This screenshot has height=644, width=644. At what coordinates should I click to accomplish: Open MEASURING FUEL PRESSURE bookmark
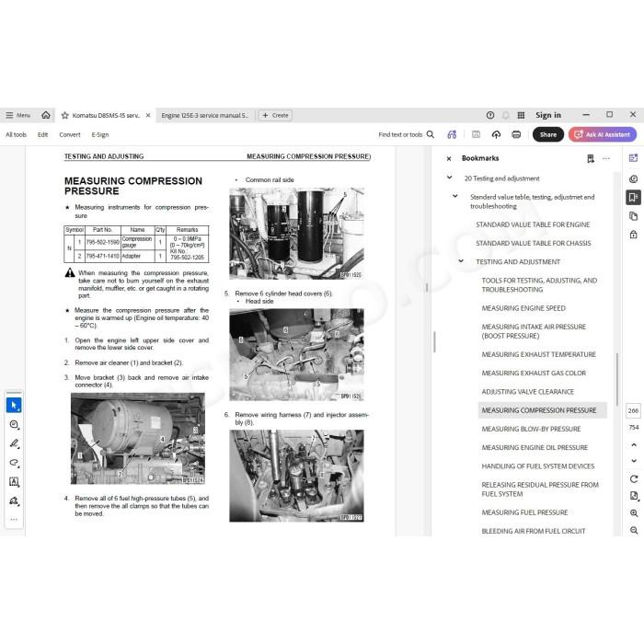click(x=524, y=512)
